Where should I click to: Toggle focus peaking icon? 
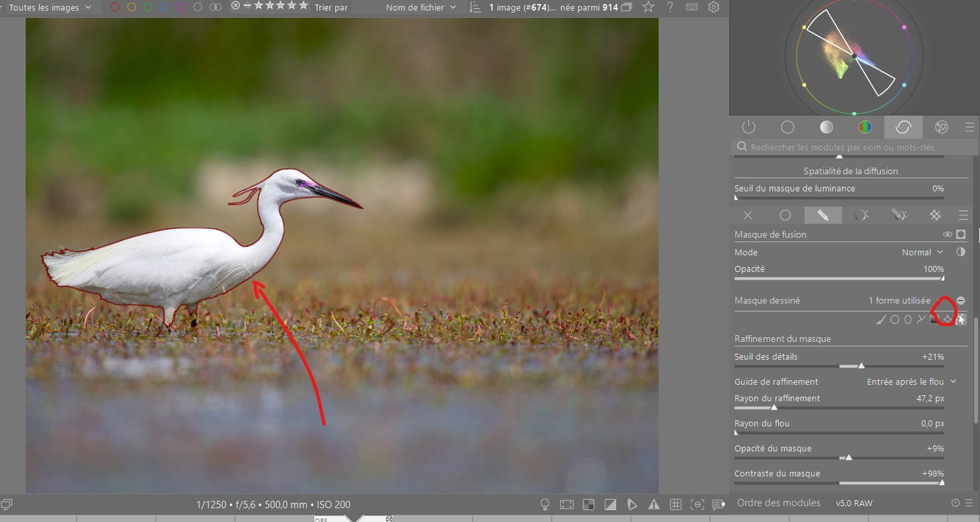pos(697,505)
